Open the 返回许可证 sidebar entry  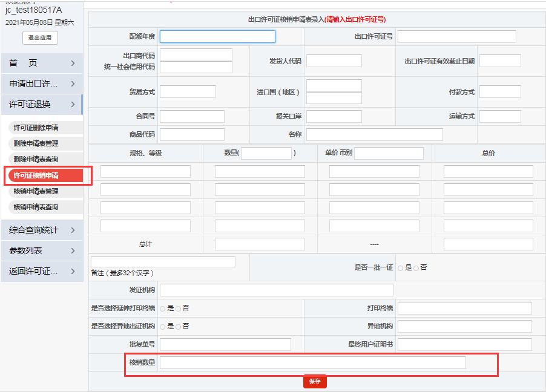[36, 271]
